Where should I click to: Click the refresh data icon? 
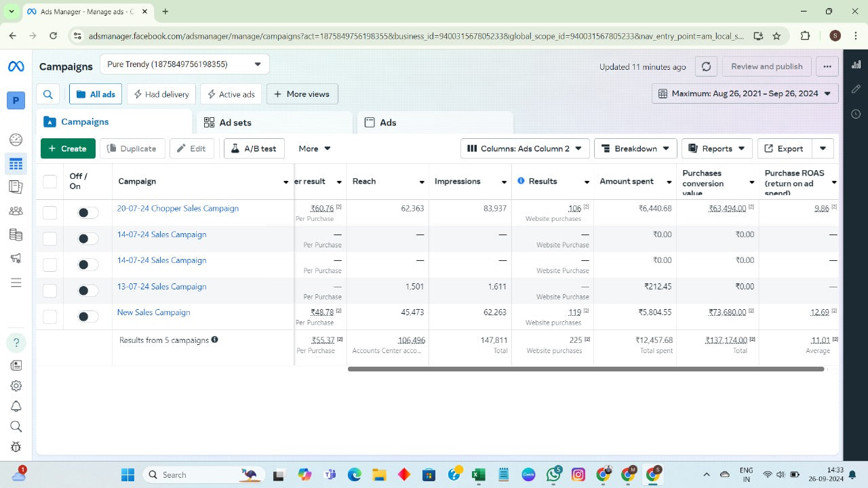[x=706, y=66]
